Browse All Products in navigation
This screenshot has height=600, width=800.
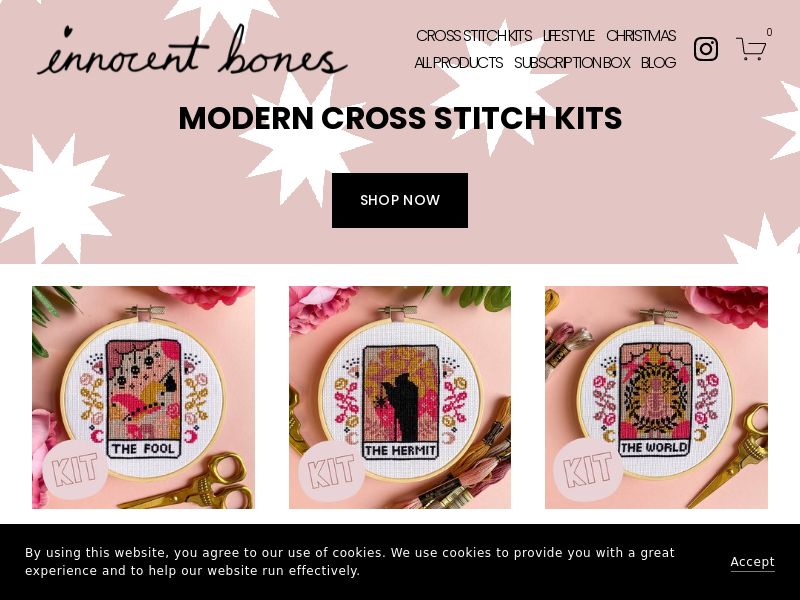click(x=459, y=63)
